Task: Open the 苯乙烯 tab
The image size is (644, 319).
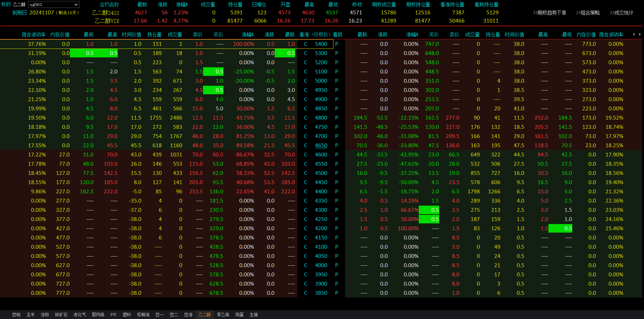Action: point(223,315)
